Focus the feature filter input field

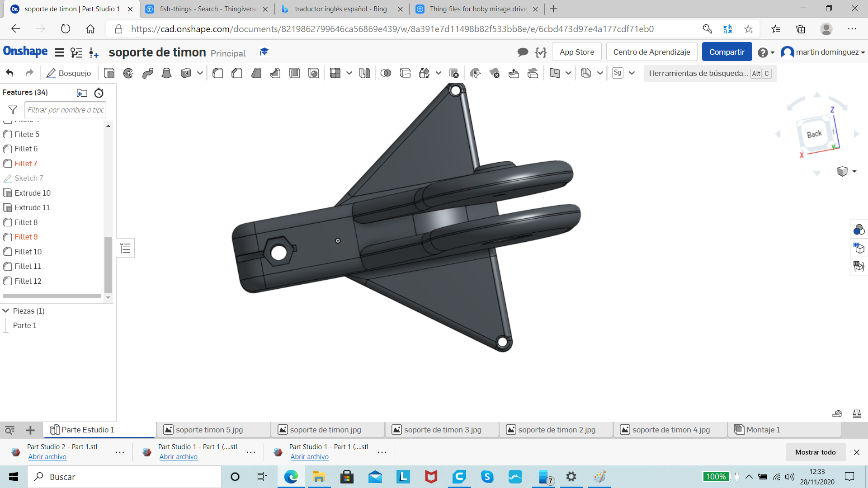point(65,110)
